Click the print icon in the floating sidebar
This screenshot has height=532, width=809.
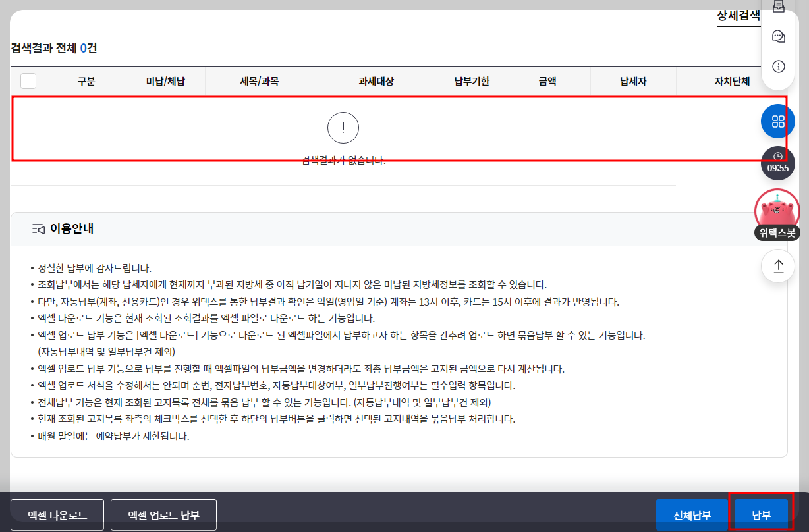[778, 7]
